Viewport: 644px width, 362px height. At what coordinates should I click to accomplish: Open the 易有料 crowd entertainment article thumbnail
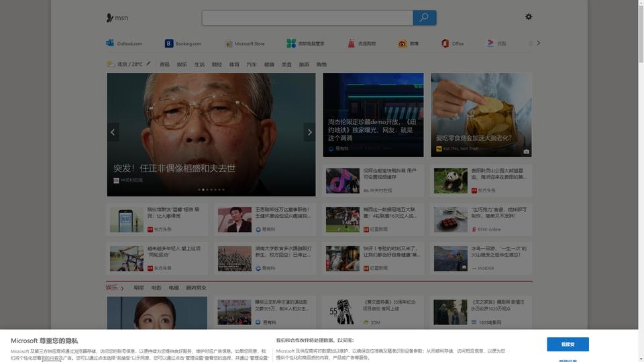pyautogui.click(x=234, y=312)
